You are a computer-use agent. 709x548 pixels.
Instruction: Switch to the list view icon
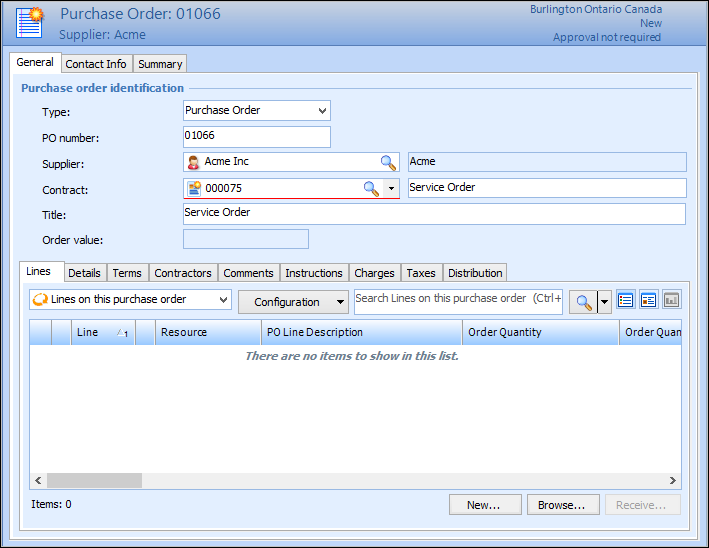click(x=626, y=300)
